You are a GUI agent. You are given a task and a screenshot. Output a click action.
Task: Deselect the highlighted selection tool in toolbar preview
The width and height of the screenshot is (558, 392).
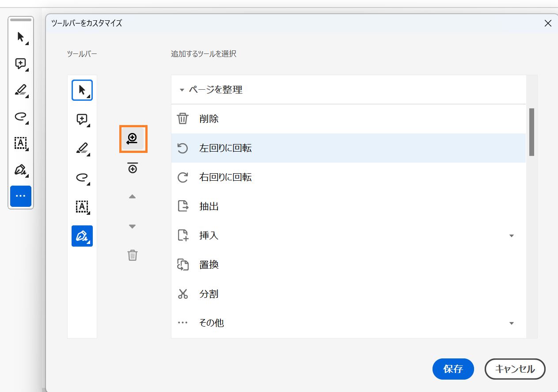[x=82, y=90]
